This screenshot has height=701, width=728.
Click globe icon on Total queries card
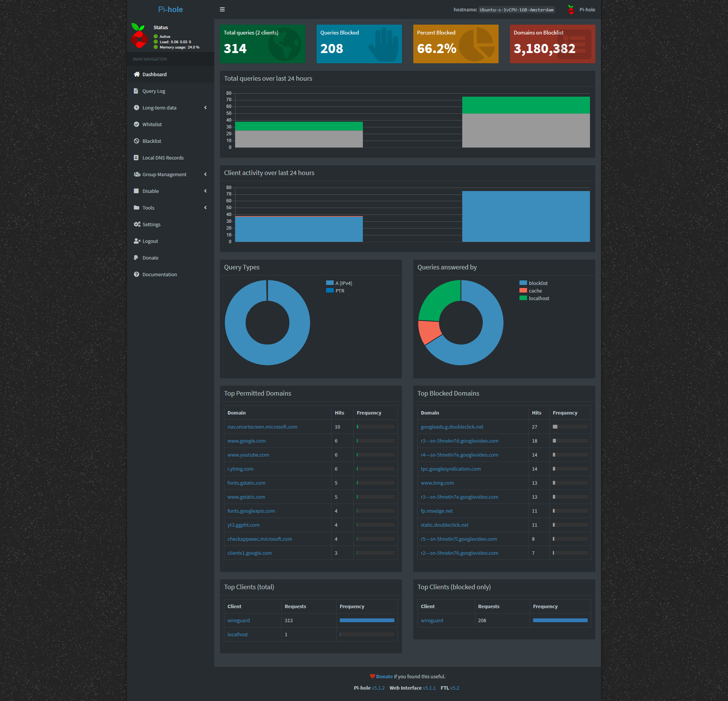pyautogui.click(x=285, y=44)
